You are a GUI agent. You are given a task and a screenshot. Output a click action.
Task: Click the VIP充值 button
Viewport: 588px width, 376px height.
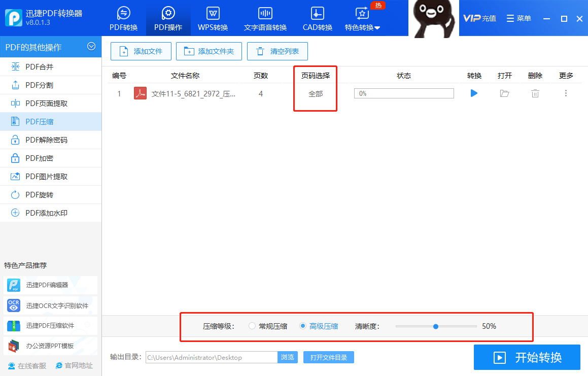479,18
